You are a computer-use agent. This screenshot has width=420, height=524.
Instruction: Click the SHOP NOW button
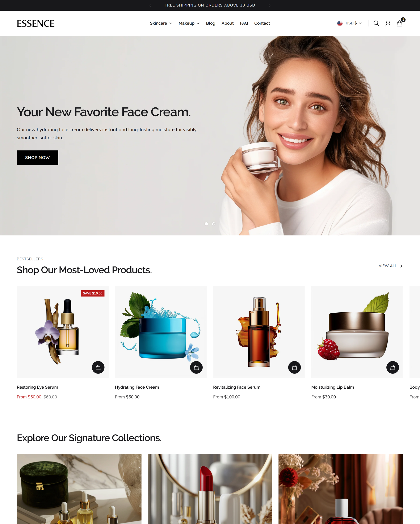37,158
